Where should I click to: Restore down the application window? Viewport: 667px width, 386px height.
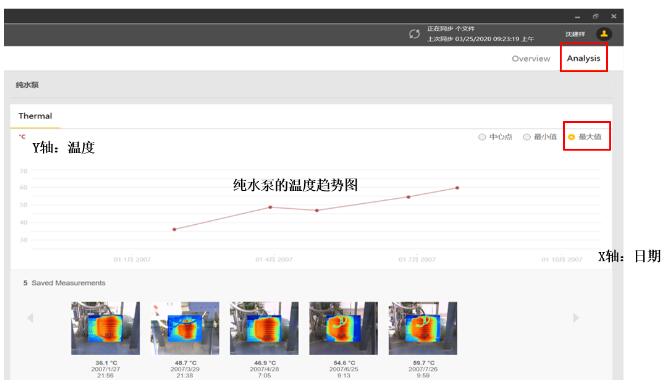click(x=596, y=16)
